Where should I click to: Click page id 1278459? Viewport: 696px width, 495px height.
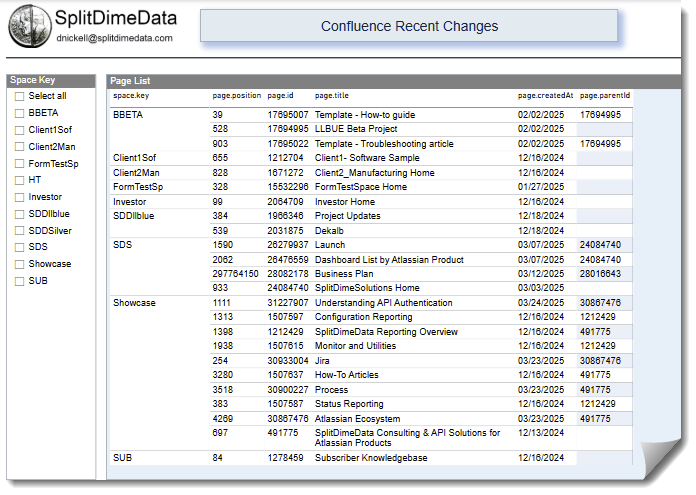coord(285,458)
